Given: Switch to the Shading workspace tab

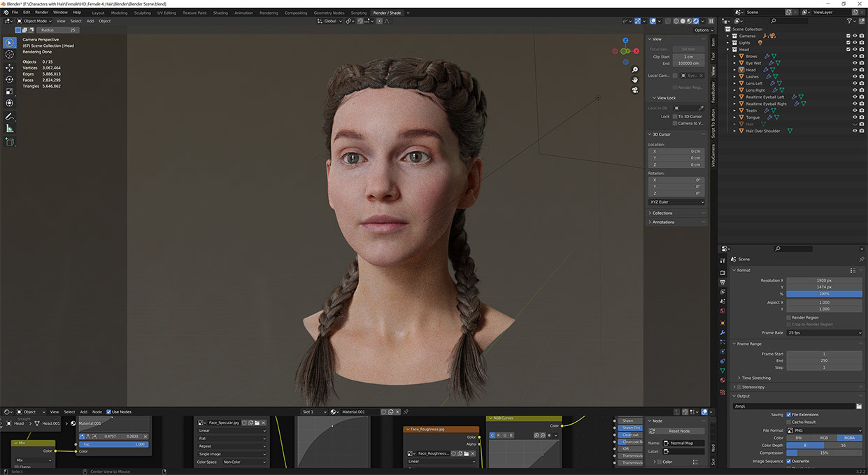Looking at the screenshot, I should pyautogui.click(x=220, y=12).
